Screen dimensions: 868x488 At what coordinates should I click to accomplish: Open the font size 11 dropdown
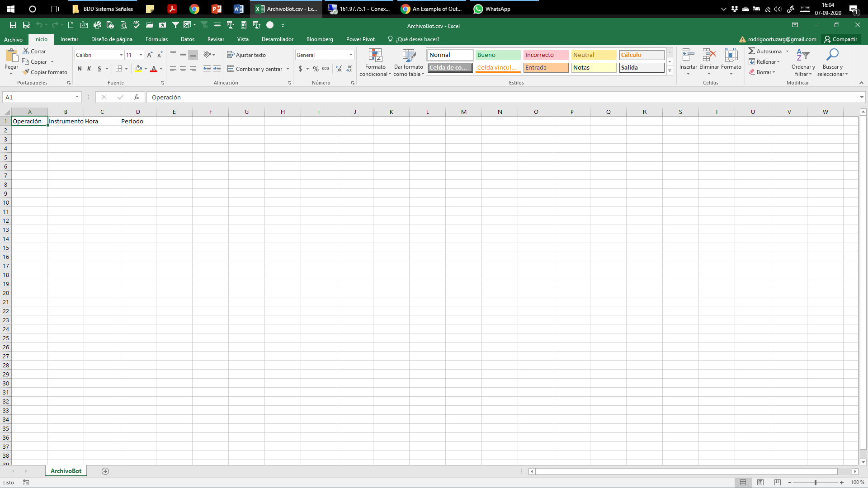click(x=141, y=55)
